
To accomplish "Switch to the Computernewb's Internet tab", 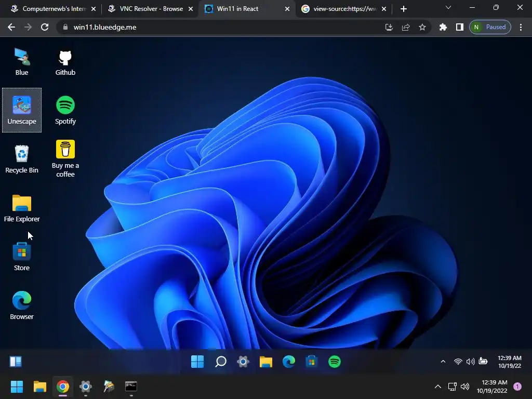I will pyautogui.click(x=54, y=9).
